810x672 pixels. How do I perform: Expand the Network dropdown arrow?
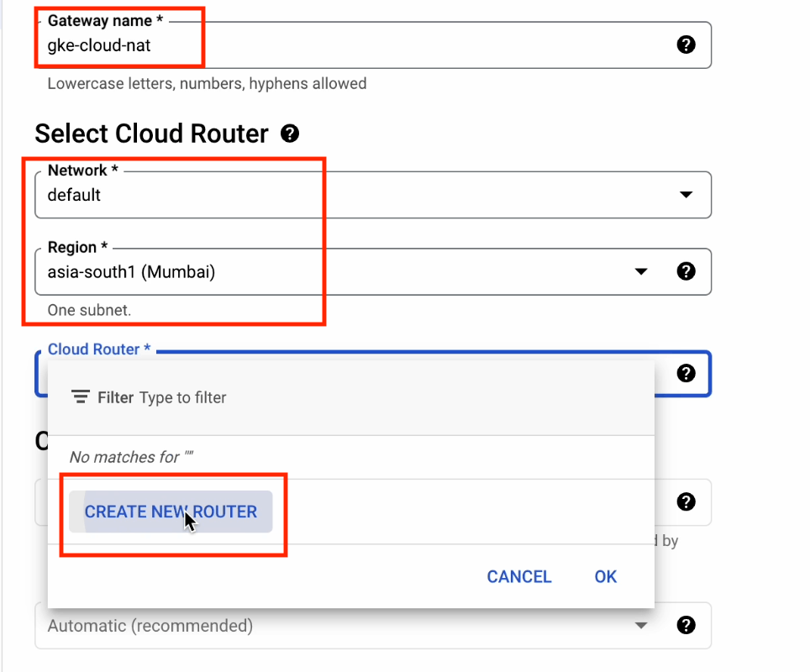coord(686,195)
